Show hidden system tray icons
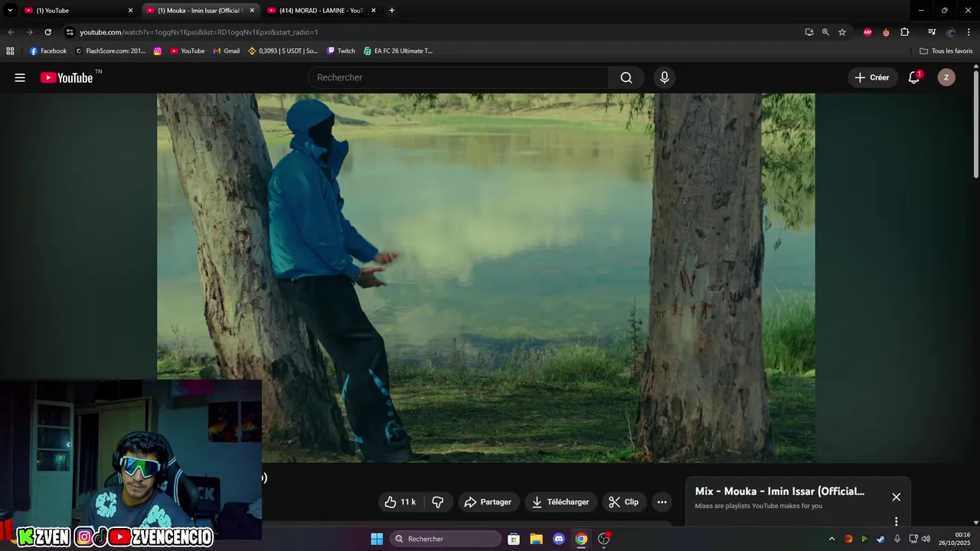 831,539
